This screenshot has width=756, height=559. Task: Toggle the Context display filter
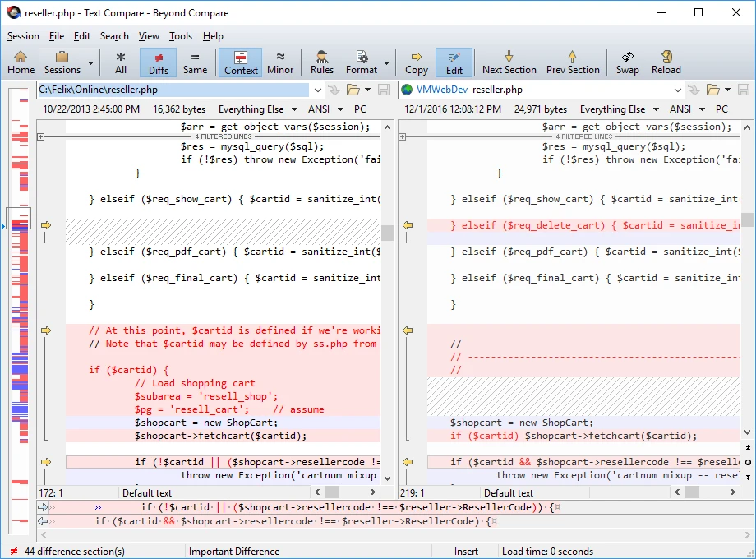tap(241, 62)
